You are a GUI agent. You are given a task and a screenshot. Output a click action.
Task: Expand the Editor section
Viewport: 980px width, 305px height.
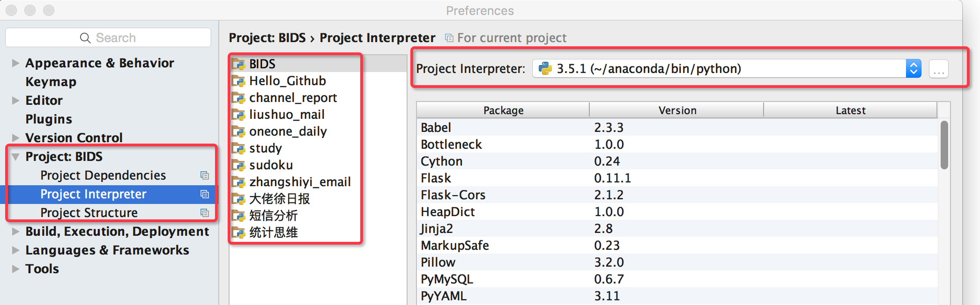point(15,101)
